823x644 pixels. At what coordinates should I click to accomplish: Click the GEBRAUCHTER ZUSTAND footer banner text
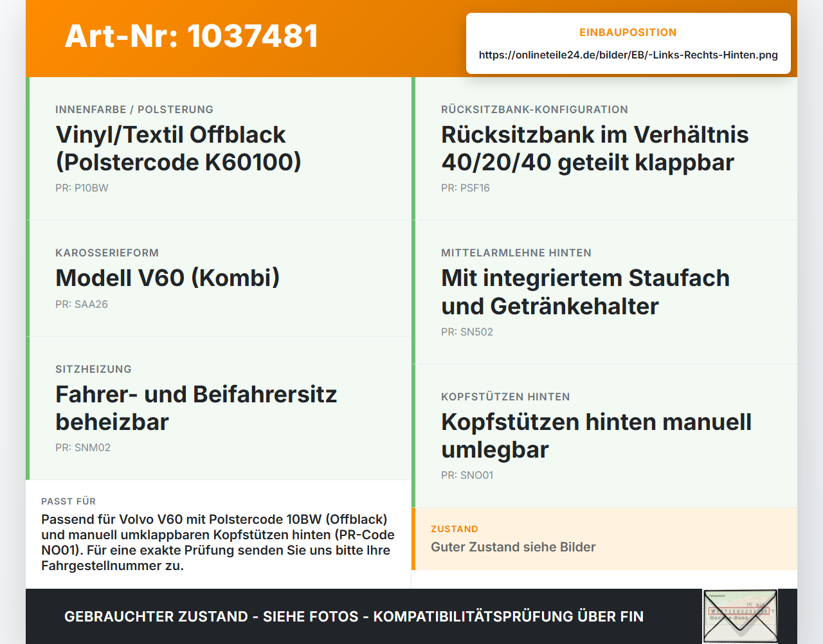354,616
